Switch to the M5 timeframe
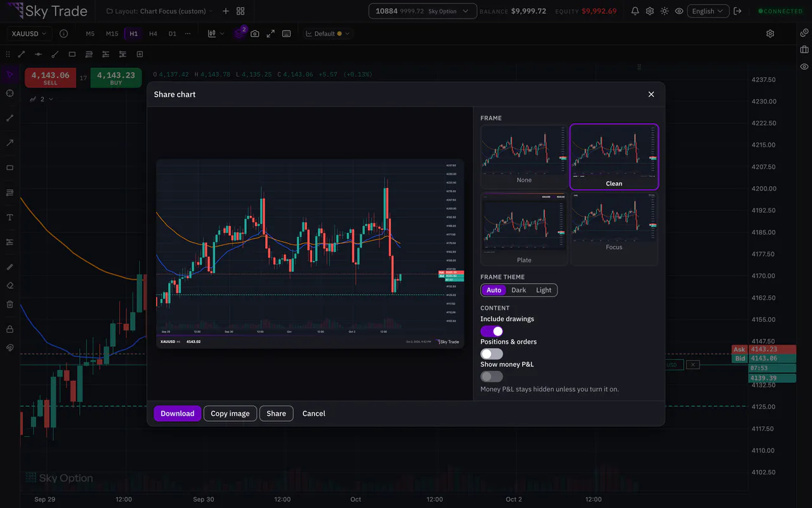The height and width of the screenshot is (508, 812). tap(90, 34)
